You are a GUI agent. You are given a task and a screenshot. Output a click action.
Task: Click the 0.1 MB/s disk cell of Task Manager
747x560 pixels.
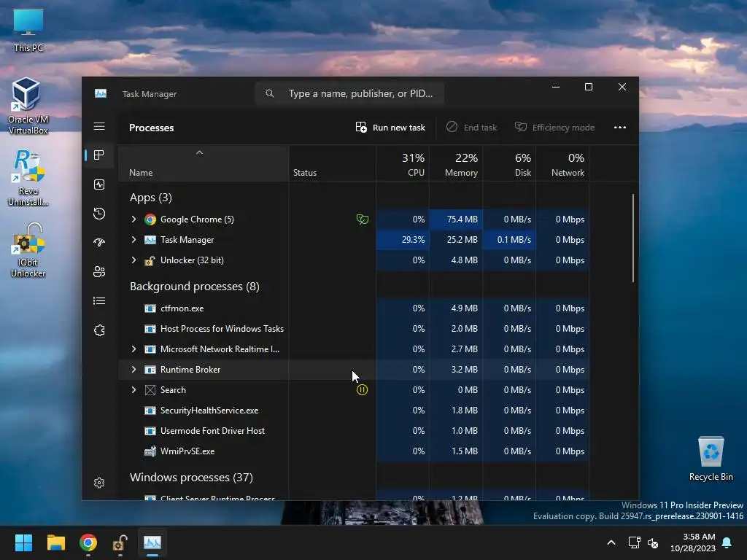(x=509, y=240)
